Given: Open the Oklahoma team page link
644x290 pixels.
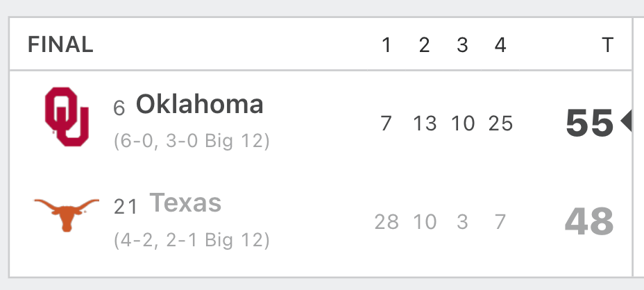Looking at the screenshot, I should [200, 104].
